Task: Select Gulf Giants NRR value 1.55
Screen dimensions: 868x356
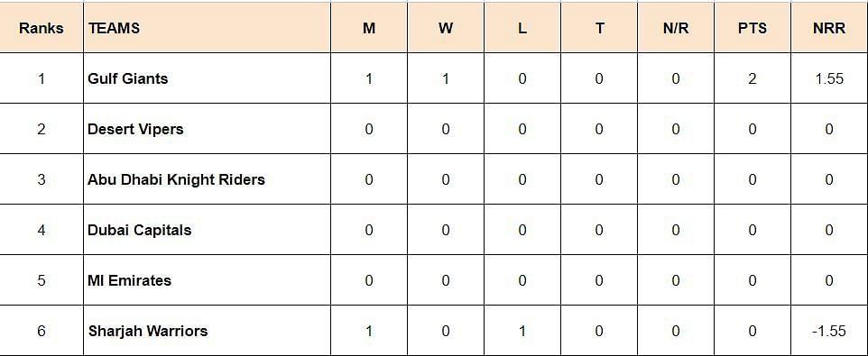Action: coord(829,78)
